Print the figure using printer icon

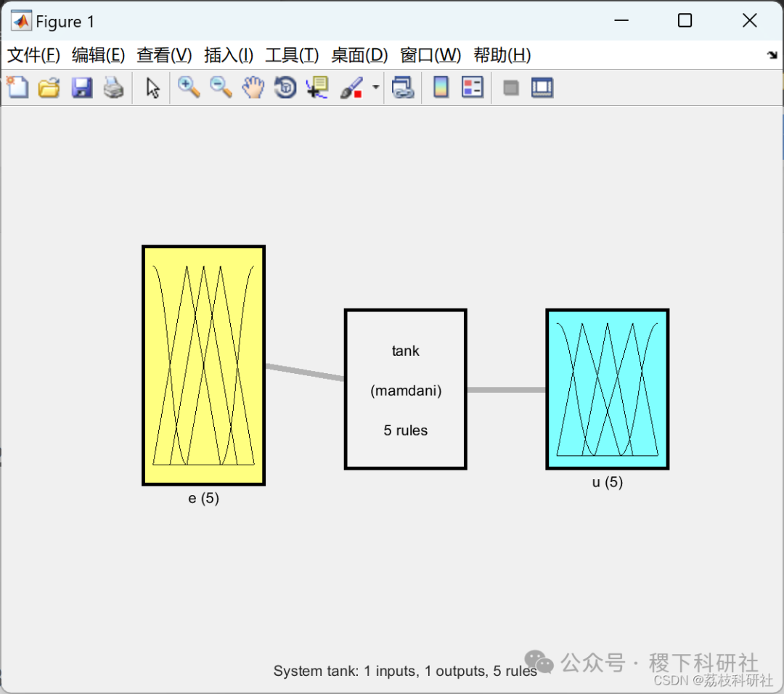113,88
